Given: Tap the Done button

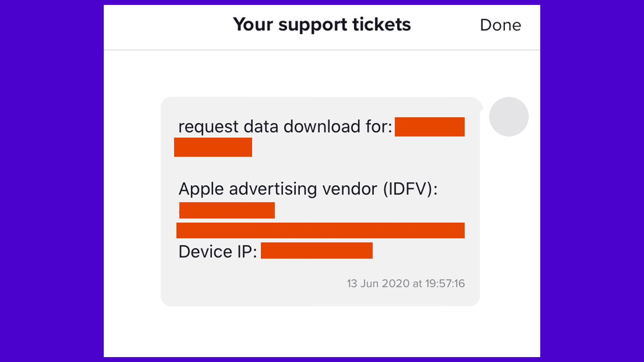Looking at the screenshot, I should coord(500,25).
